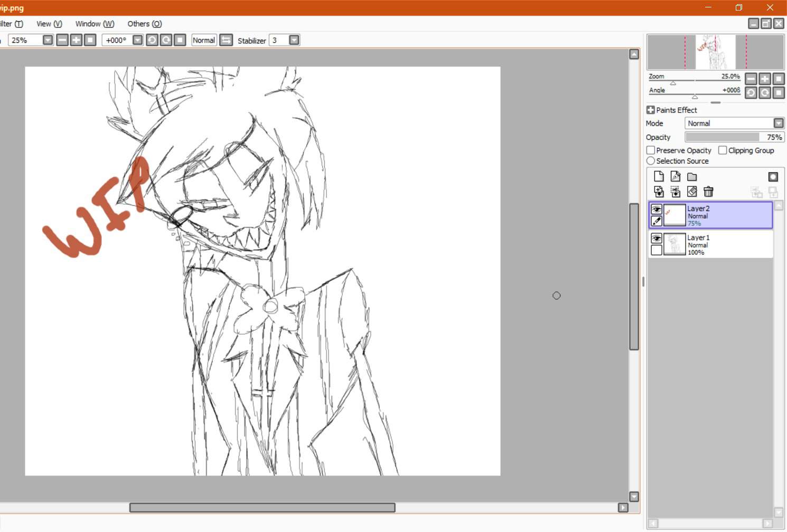Image resolution: width=787 pixels, height=532 pixels.
Task: Reset zoom using the toolbar square button
Action: (x=90, y=40)
